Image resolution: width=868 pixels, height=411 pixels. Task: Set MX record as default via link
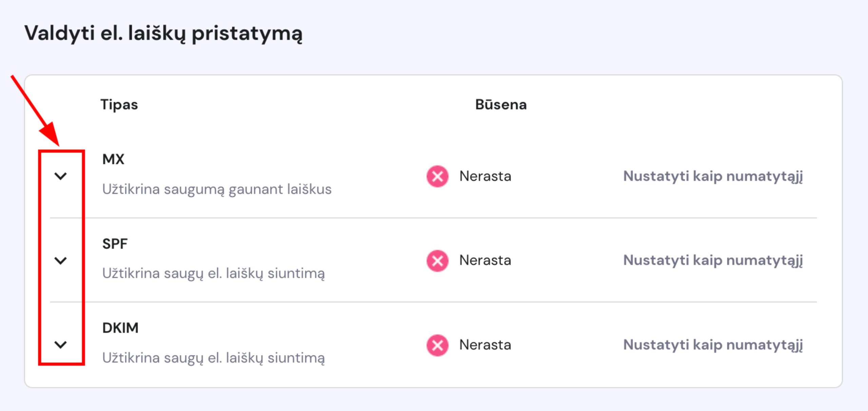[x=713, y=176]
